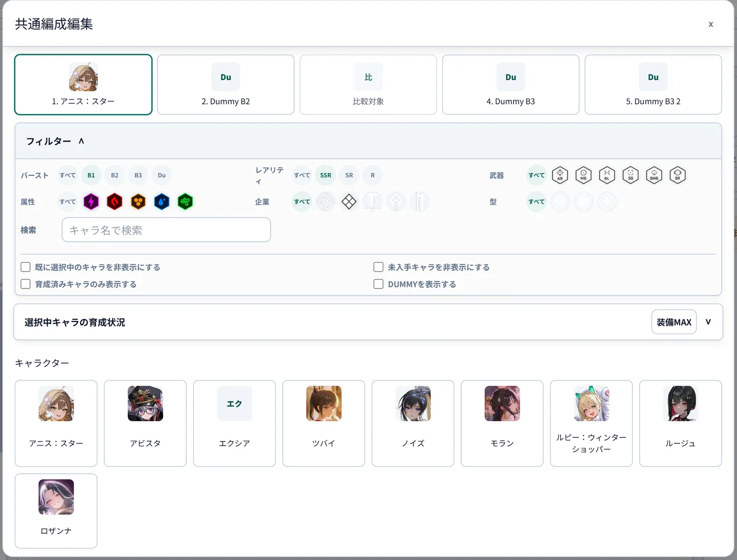Choose the SMG weapon filter icon
The width and height of the screenshot is (737, 560).
coord(654,175)
